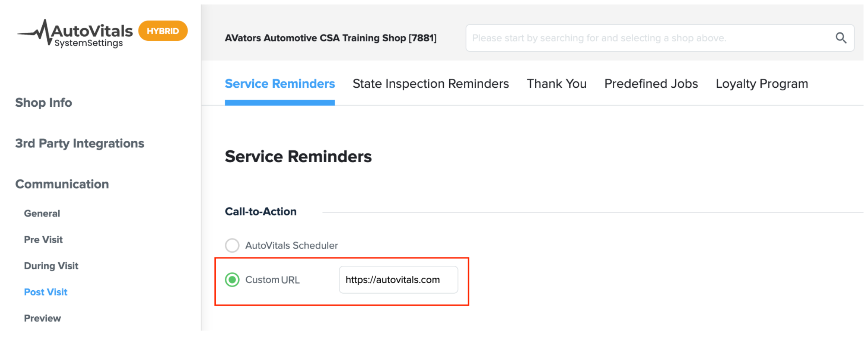Open the Loyalty Program tab
The image size is (868, 353).
coord(762,84)
